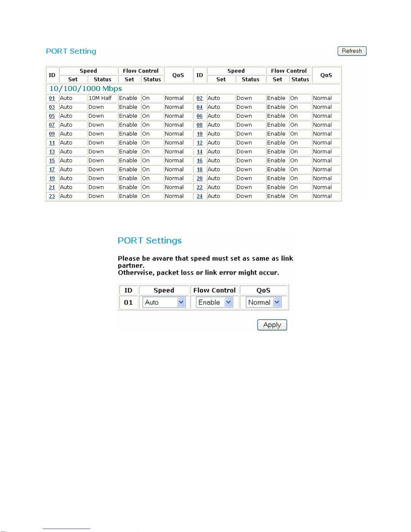
Task: Click port 24's QoS value 'Normal'
Action: 322,196
